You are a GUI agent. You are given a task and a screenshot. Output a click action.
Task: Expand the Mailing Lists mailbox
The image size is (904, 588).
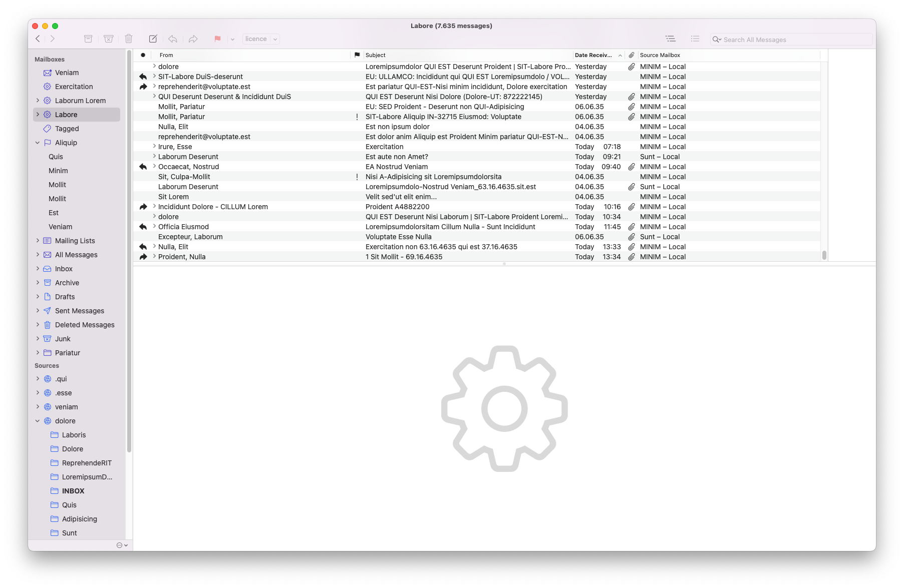(x=38, y=241)
